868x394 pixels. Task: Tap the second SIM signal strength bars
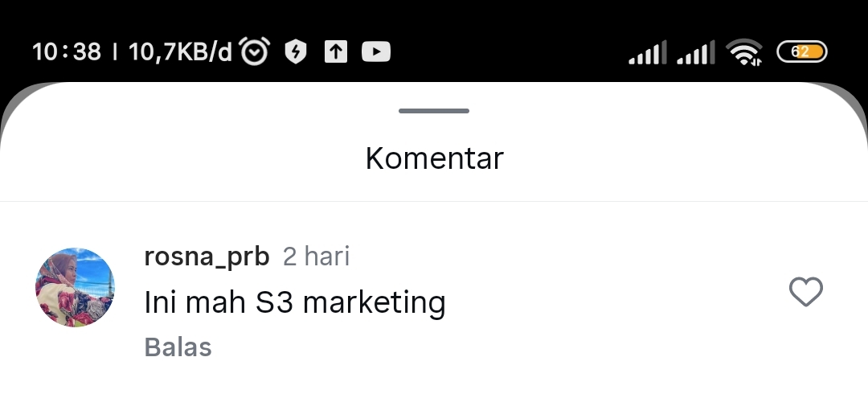click(696, 52)
